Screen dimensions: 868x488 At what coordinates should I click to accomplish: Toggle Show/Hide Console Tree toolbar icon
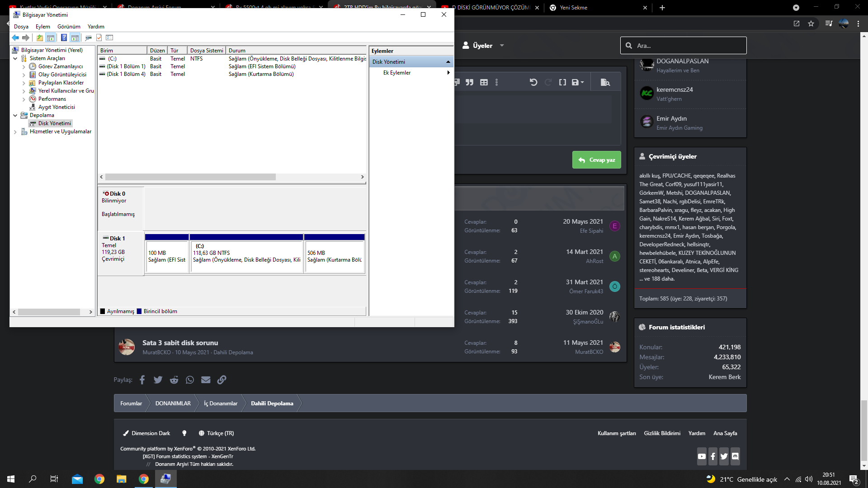click(x=51, y=38)
